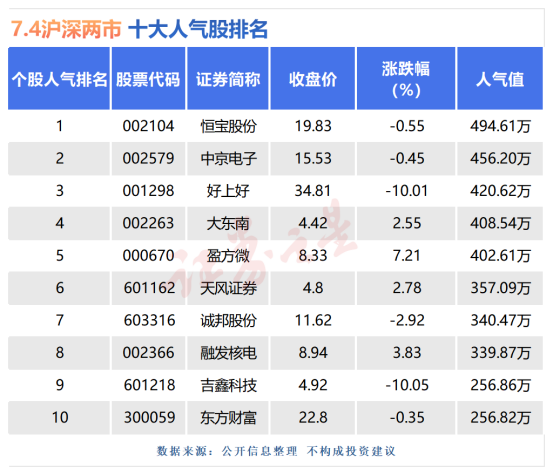This screenshot has width=553, height=476.
Task: Click the 股票代码 column header
Action: point(148,79)
